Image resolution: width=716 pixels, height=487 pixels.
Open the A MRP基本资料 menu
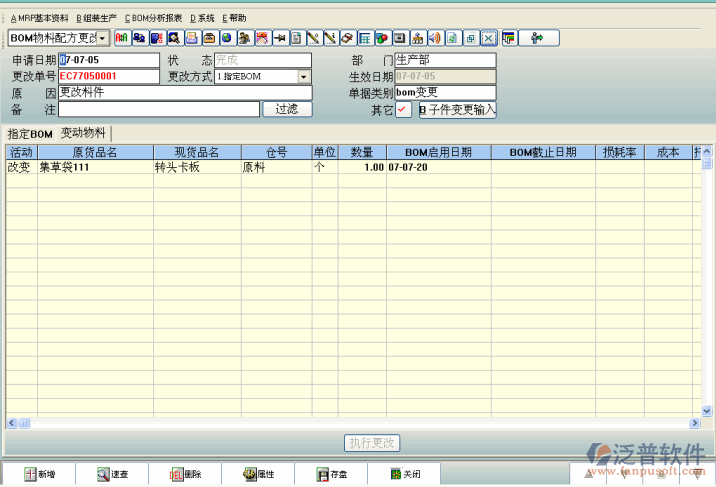click(40, 18)
